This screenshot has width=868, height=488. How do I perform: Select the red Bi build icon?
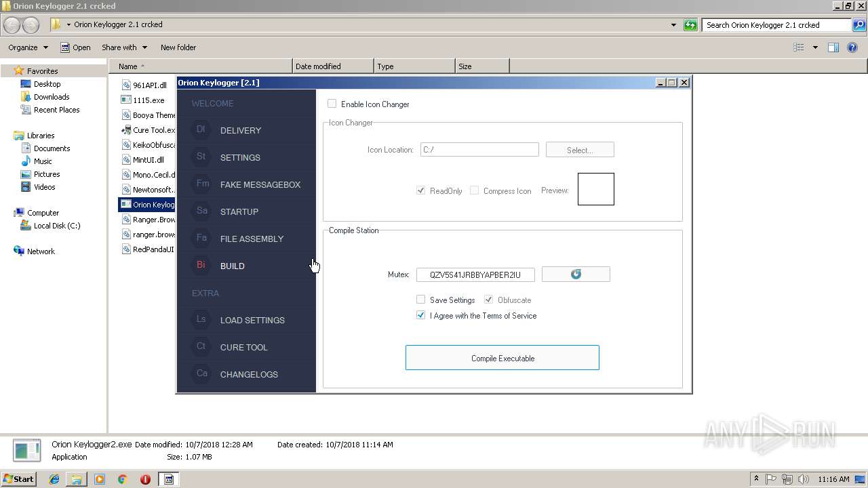tap(201, 265)
